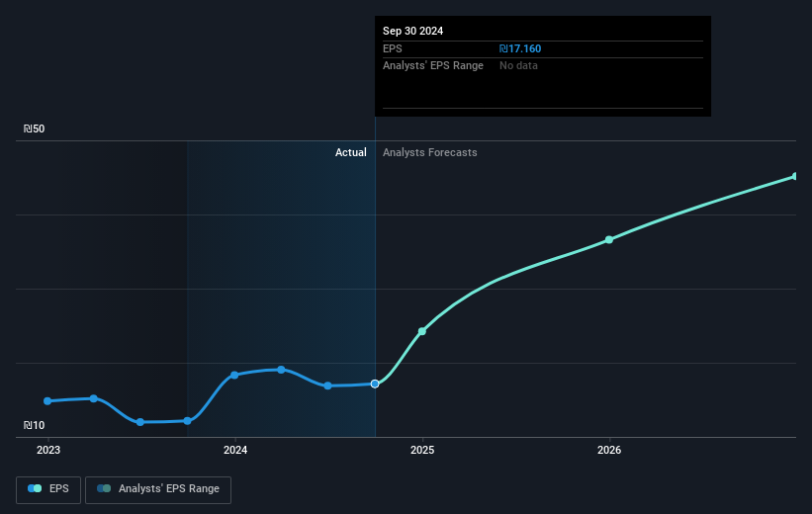Click the Analysts' EPS Range legend color icon
812x514 pixels.
(x=104, y=488)
